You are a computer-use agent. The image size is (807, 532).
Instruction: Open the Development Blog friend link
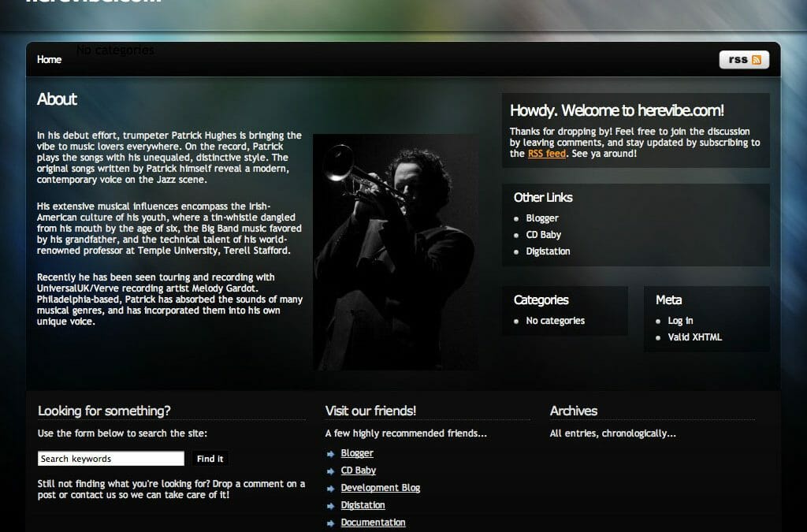click(x=380, y=488)
